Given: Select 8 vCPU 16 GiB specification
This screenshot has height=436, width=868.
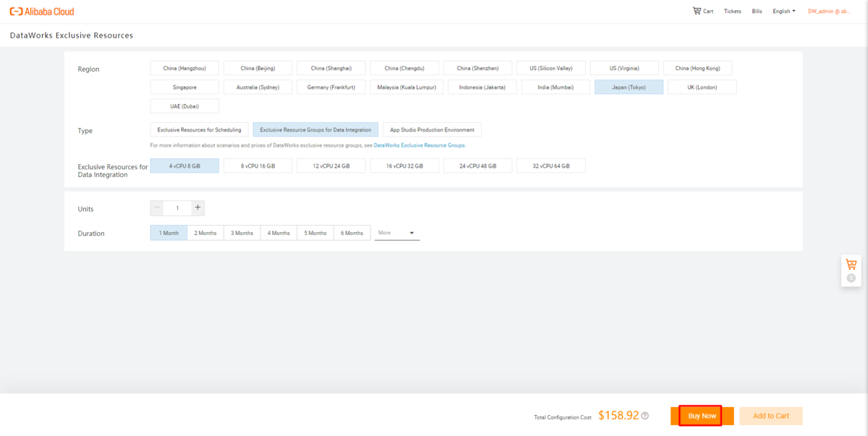Looking at the screenshot, I should coord(258,166).
